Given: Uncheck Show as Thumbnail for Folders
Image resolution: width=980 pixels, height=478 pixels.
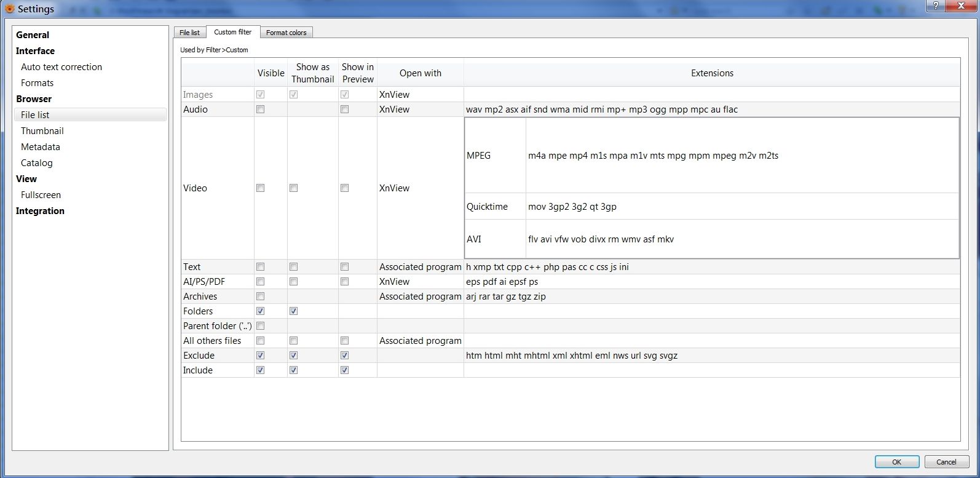Looking at the screenshot, I should 294,311.
